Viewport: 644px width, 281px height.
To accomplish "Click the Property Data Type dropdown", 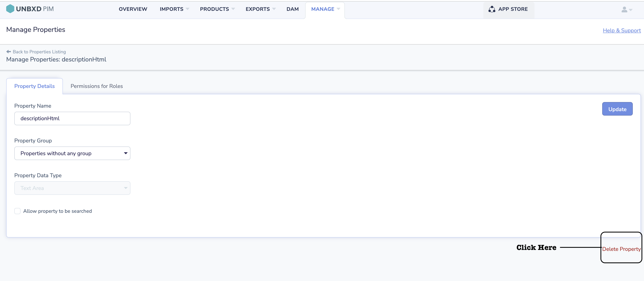I will [72, 188].
